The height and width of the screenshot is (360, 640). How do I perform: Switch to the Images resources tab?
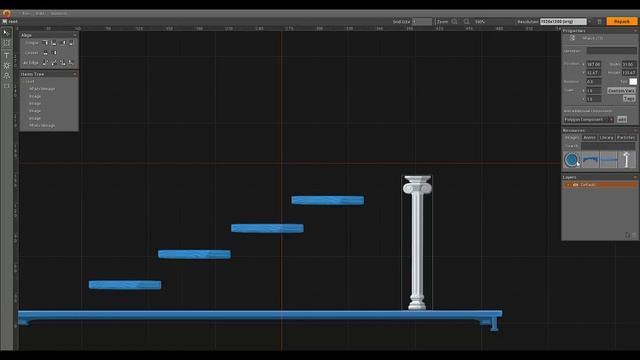click(572, 138)
